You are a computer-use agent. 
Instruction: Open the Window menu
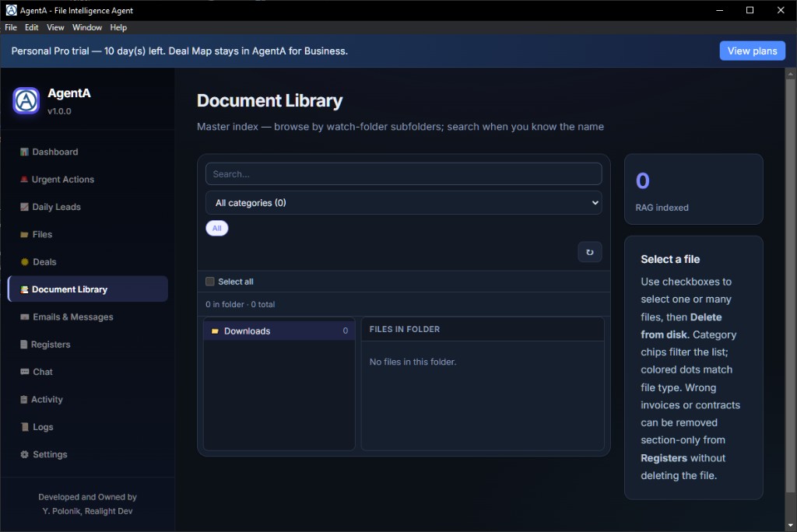87,27
